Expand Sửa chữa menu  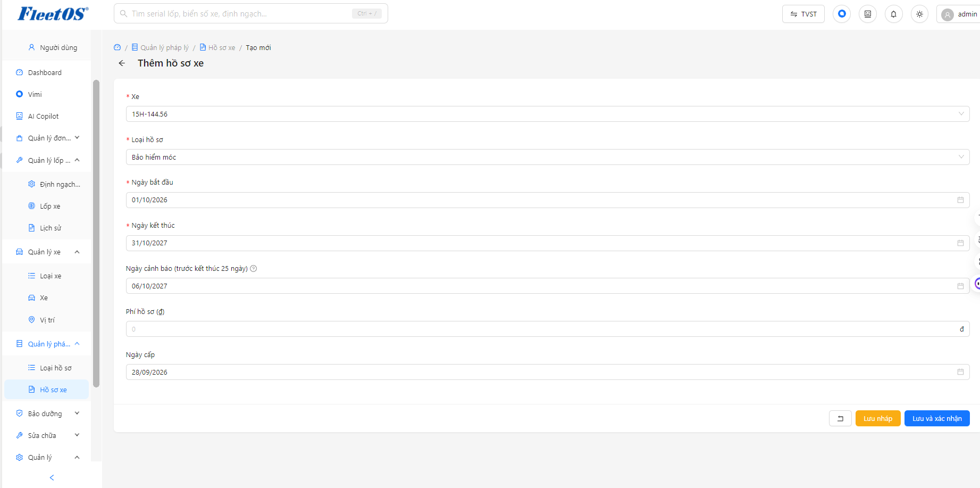[48, 435]
